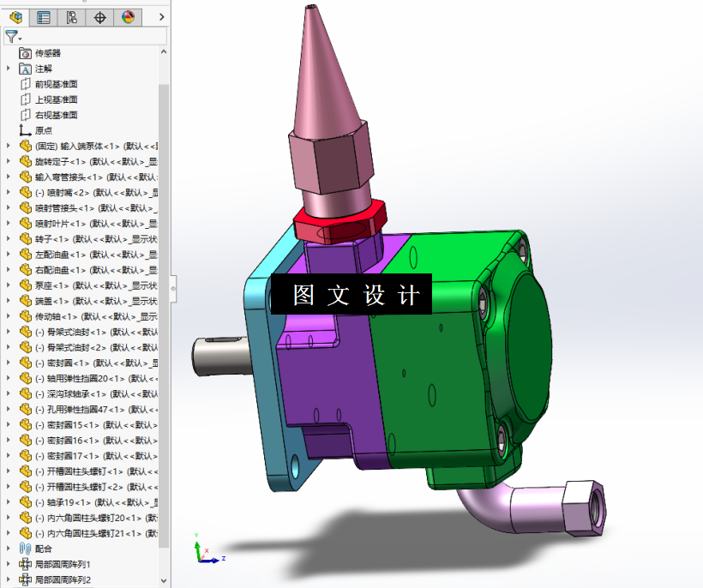
Task: Click the tree scrollbar up arrow
Action: [164, 52]
